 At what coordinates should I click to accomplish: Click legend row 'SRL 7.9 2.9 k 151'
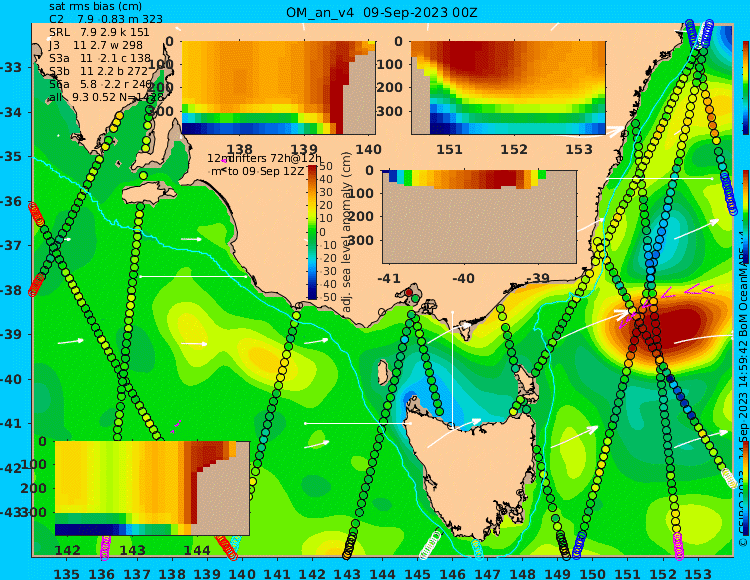pyautogui.click(x=99, y=32)
